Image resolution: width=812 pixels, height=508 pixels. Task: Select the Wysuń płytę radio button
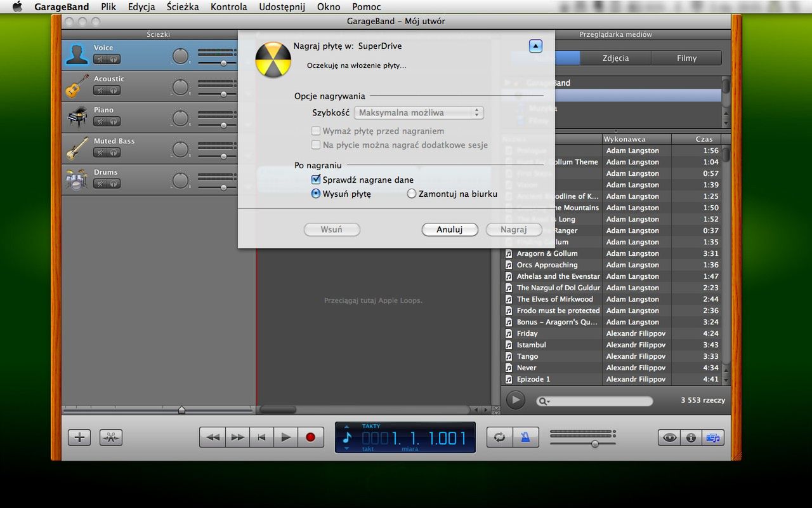point(316,194)
